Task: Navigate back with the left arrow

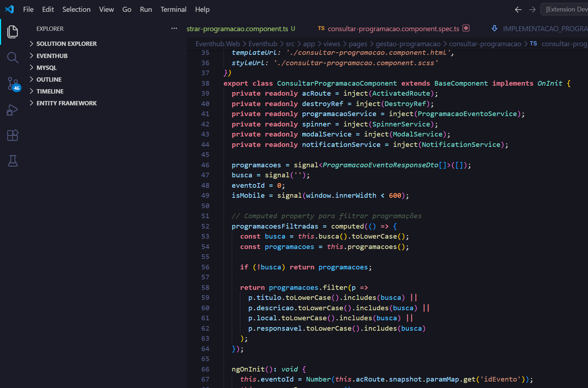Action: [x=518, y=10]
